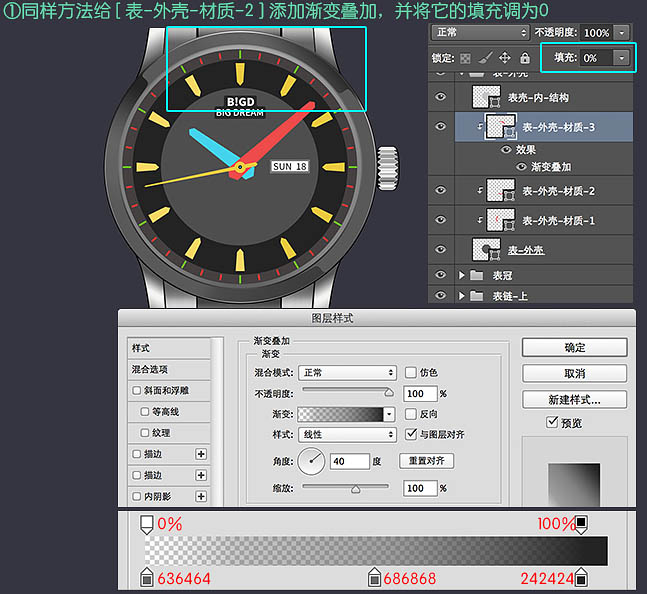Screen dimensions: 647x594
Task: Hide the 表-外壳-材质-3 layer
Action: (440, 127)
